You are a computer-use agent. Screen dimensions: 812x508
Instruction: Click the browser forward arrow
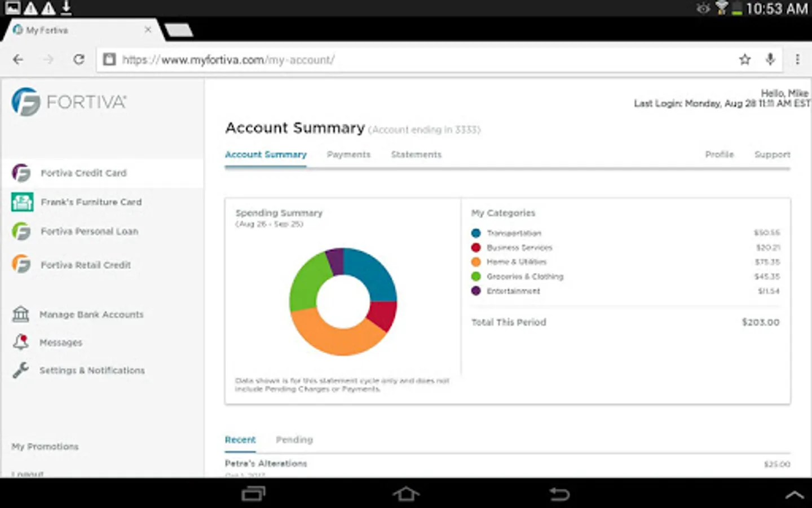[48, 59]
